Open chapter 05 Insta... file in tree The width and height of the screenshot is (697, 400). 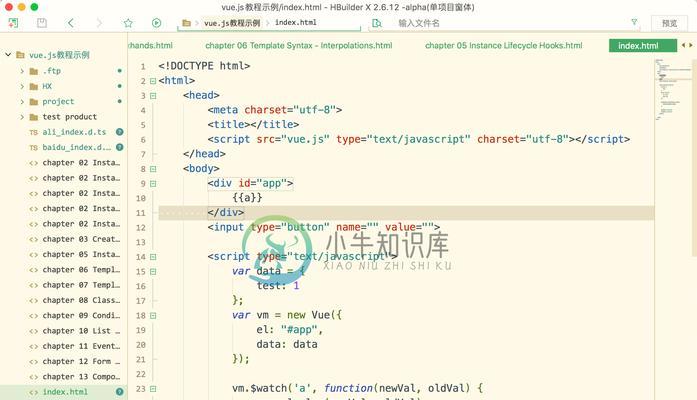81,254
